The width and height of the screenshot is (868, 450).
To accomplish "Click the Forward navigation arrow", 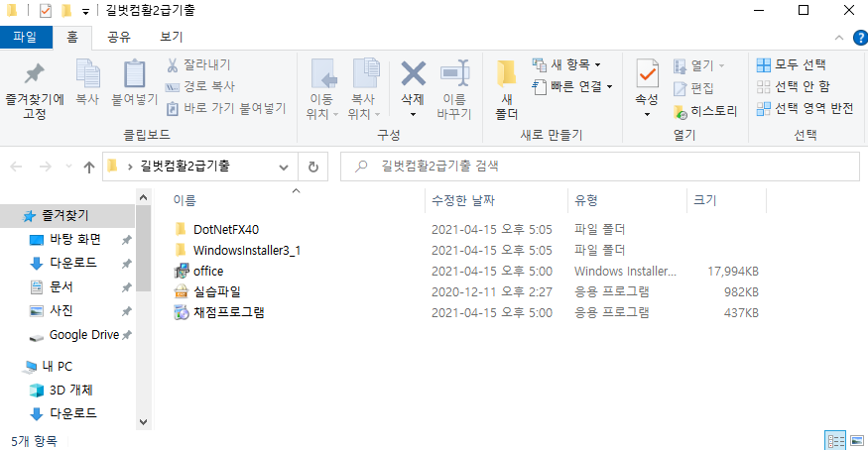I will click(x=46, y=167).
